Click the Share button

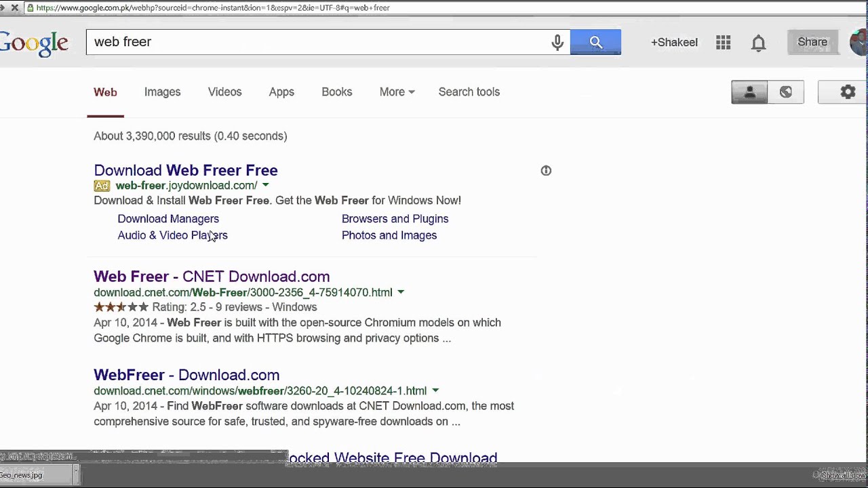click(x=812, y=42)
